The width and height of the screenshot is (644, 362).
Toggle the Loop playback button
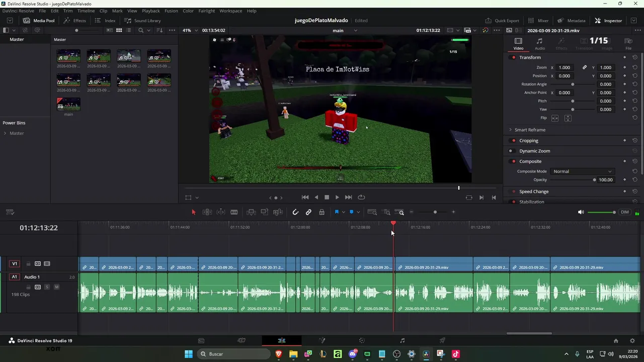pyautogui.click(x=361, y=198)
